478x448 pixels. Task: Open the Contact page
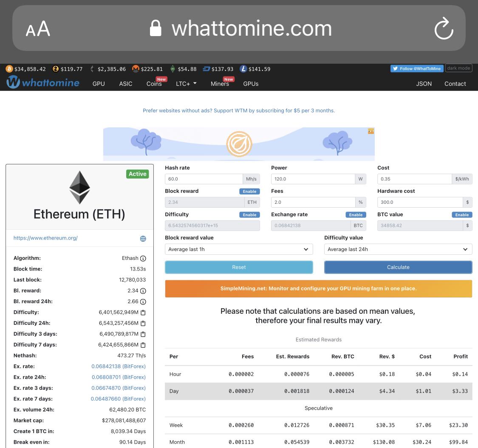[455, 84]
